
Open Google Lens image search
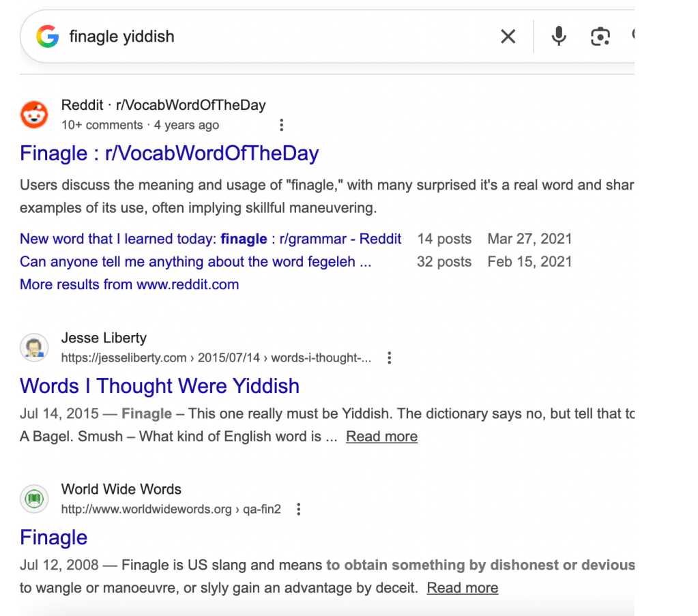(600, 36)
